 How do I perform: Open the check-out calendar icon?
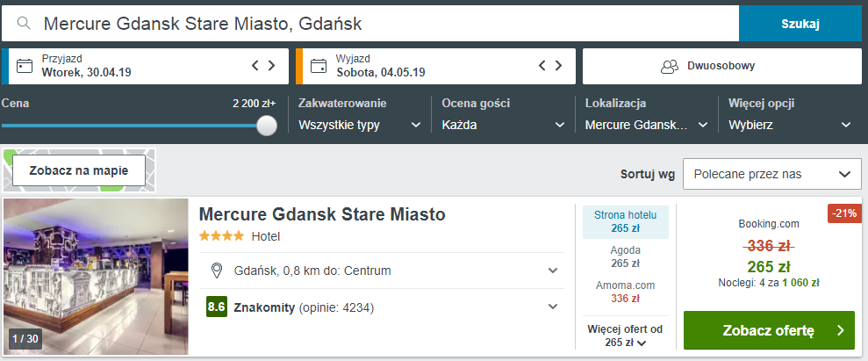coord(319,66)
